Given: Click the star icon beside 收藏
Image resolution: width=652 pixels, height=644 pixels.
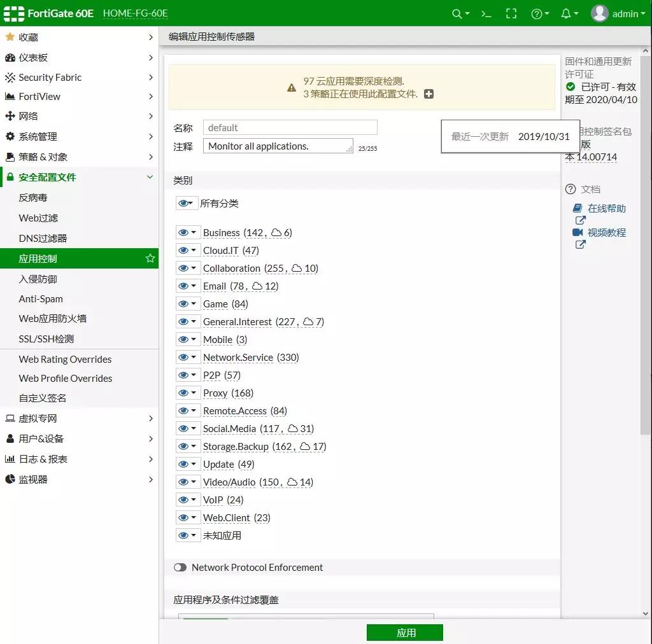Looking at the screenshot, I should [10, 37].
